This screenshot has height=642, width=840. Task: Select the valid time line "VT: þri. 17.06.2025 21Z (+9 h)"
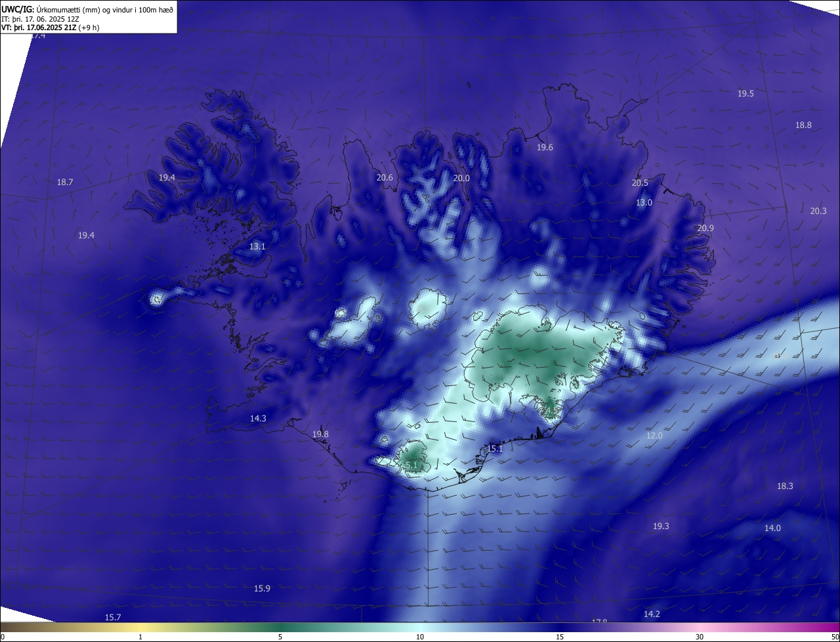click(50, 28)
